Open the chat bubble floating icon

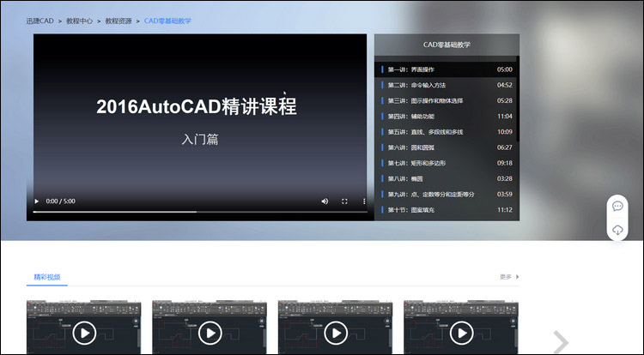(x=617, y=206)
